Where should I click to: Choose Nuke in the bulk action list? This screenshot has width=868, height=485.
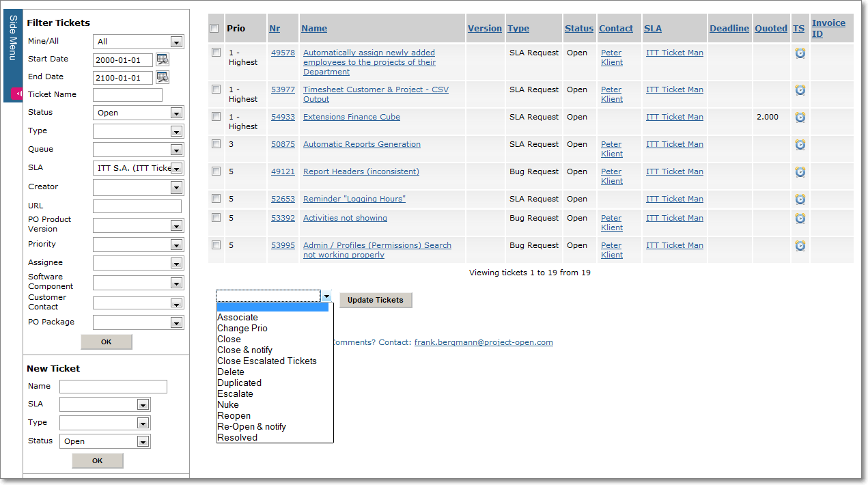pyautogui.click(x=228, y=404)
